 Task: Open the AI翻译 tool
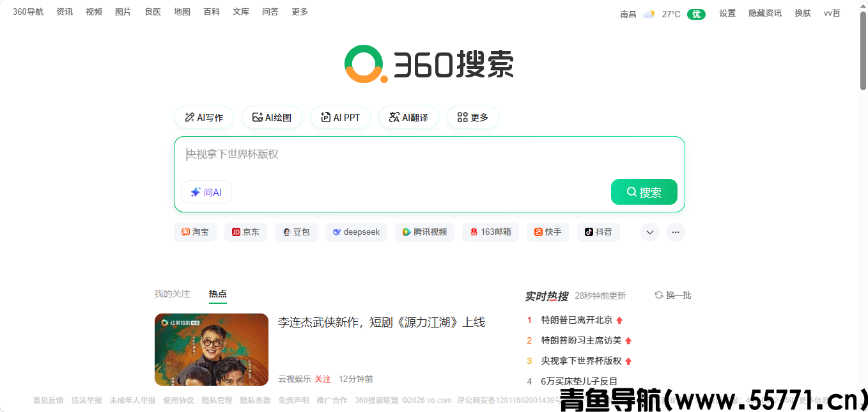click(x=408, y=118)
